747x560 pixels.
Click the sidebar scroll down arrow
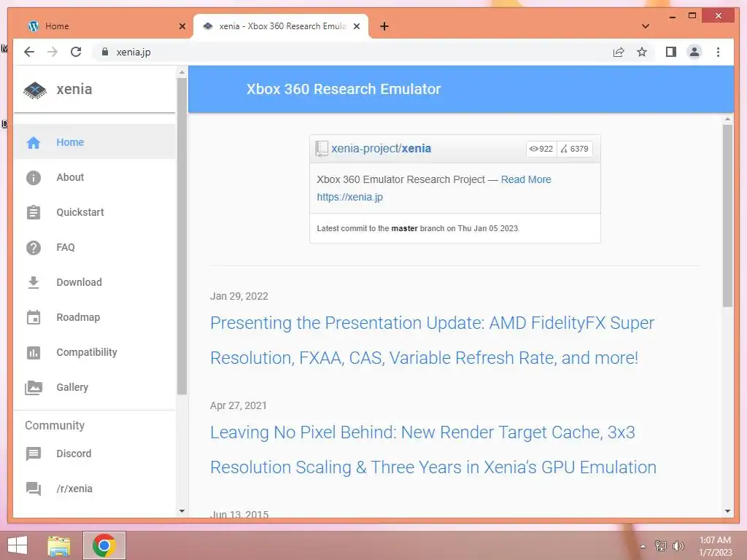(x=182, y=511)
